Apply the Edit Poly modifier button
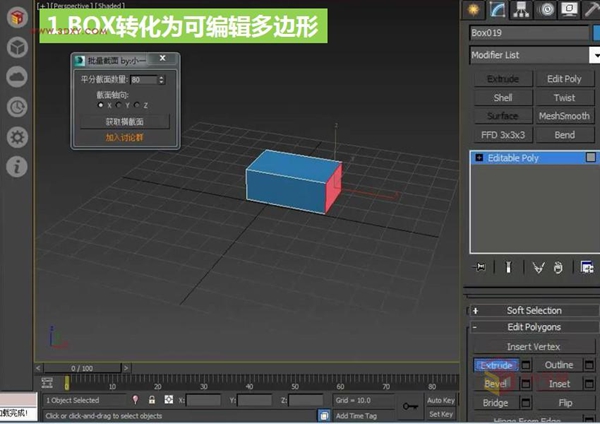Image resolution: width=600 pixels, height=424 pixels. 564,79
